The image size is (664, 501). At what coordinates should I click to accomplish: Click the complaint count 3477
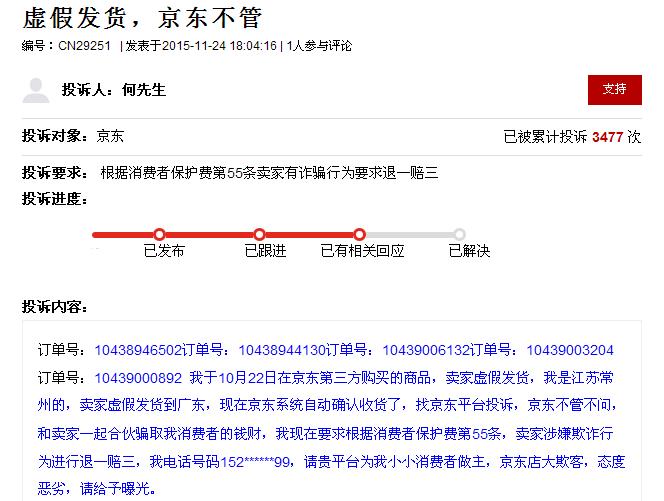pos(607,137)
